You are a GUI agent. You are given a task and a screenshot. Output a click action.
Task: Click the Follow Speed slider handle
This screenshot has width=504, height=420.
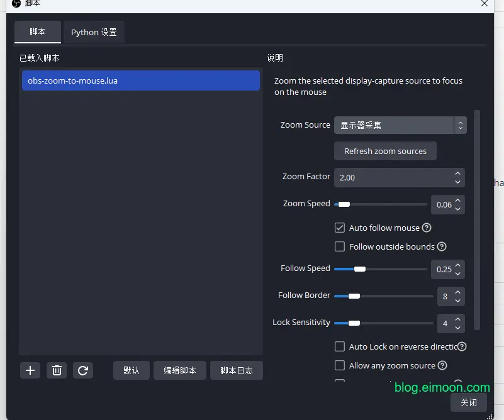coord(359,269)
